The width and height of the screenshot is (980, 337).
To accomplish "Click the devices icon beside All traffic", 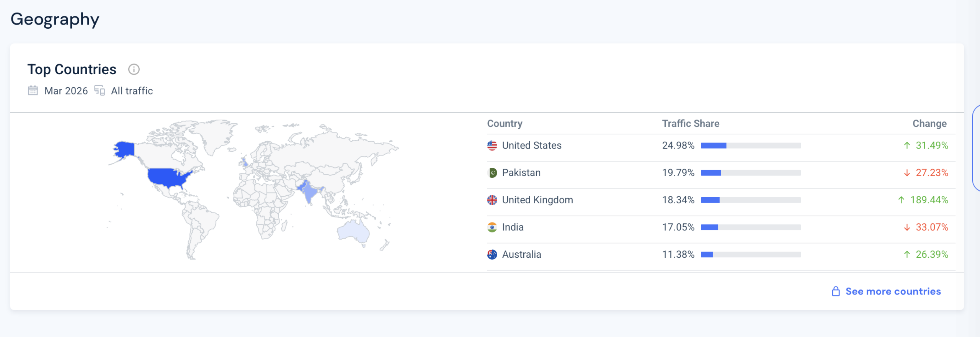I will [x=100, y=91].
